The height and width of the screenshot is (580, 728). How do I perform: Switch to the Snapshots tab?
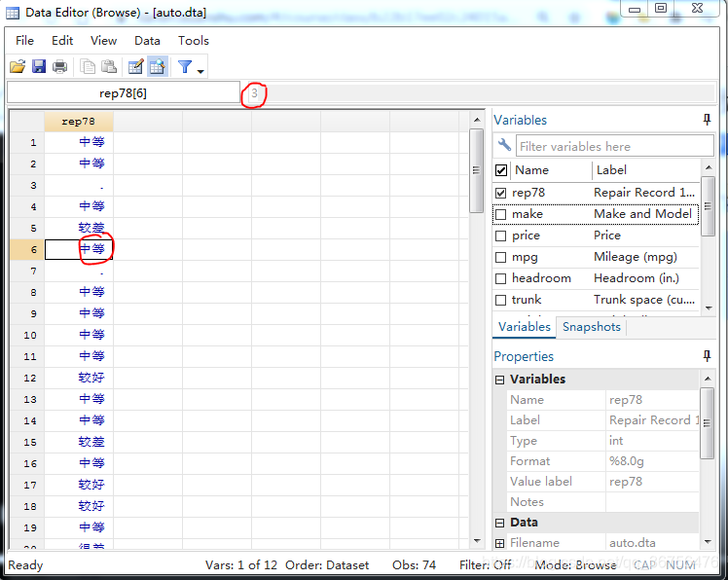[x=592, y=327]
